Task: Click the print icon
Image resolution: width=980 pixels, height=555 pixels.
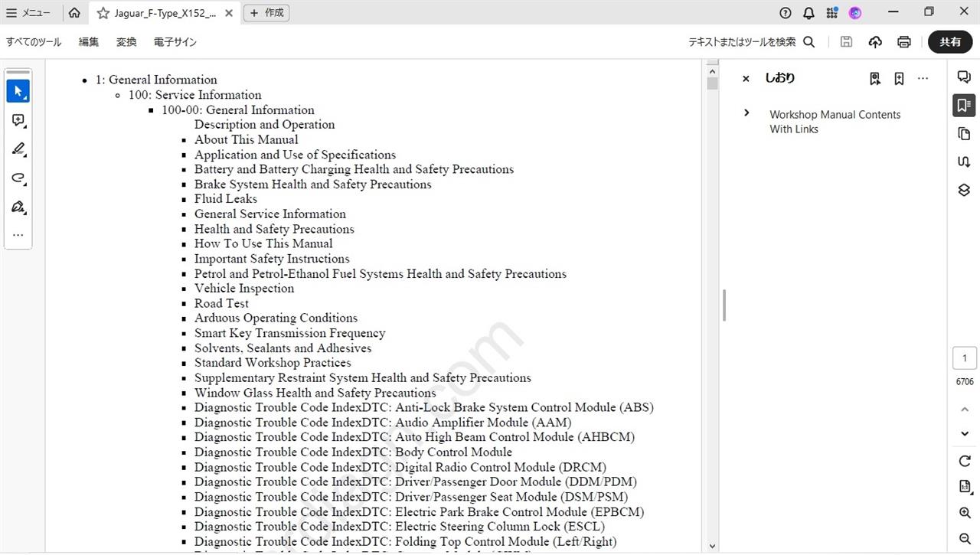Action: (904, 42)
